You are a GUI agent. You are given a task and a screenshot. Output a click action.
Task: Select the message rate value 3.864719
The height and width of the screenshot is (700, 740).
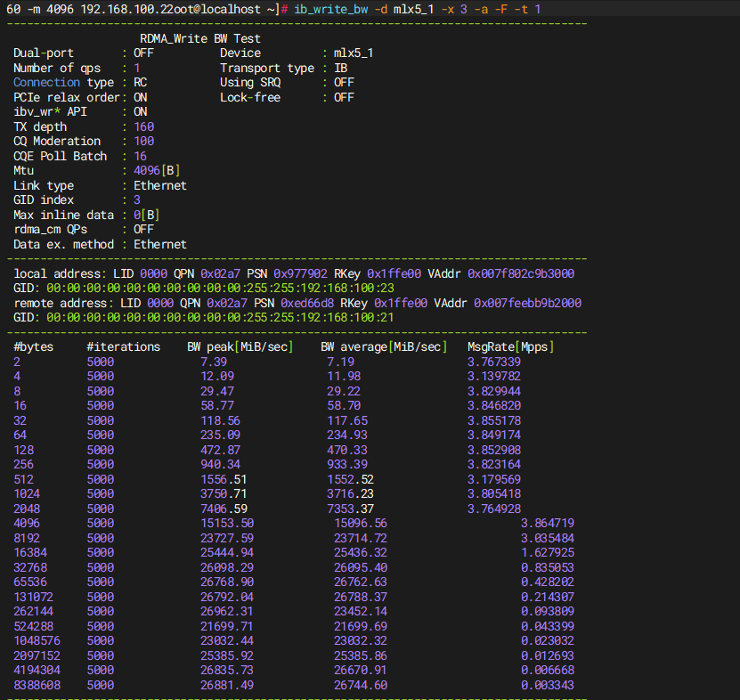(548, 523)
